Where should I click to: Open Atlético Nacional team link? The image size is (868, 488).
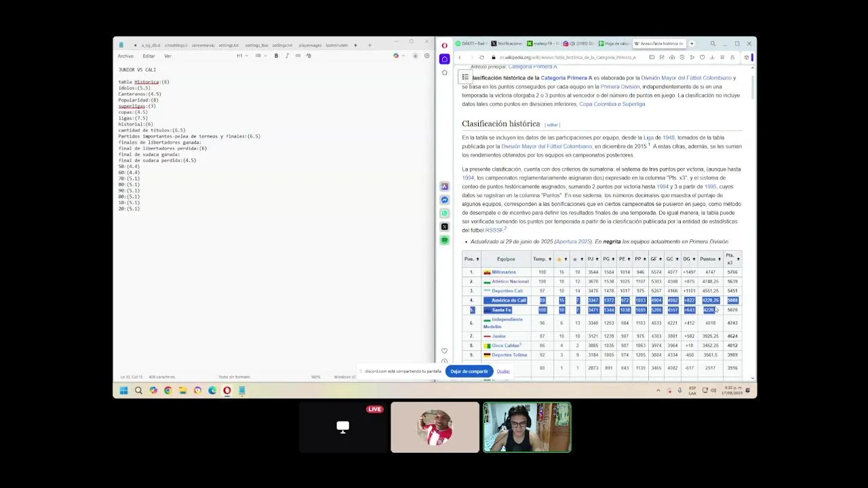coord(510,281)
